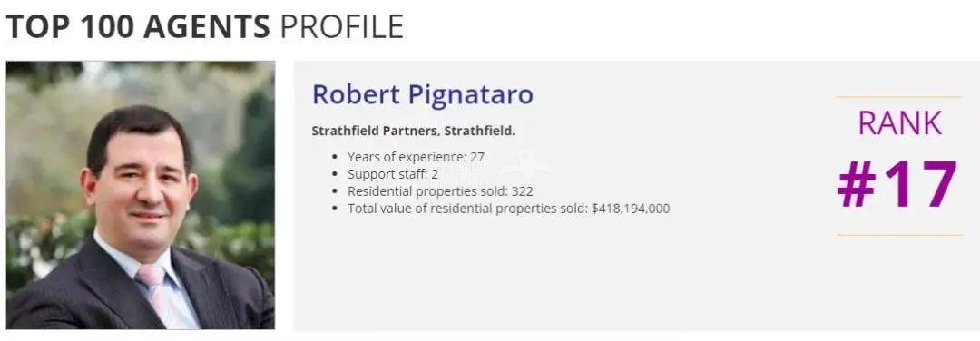980x341 pixels.
Task: Click the agent's profile photo
Action: point(141,195)
